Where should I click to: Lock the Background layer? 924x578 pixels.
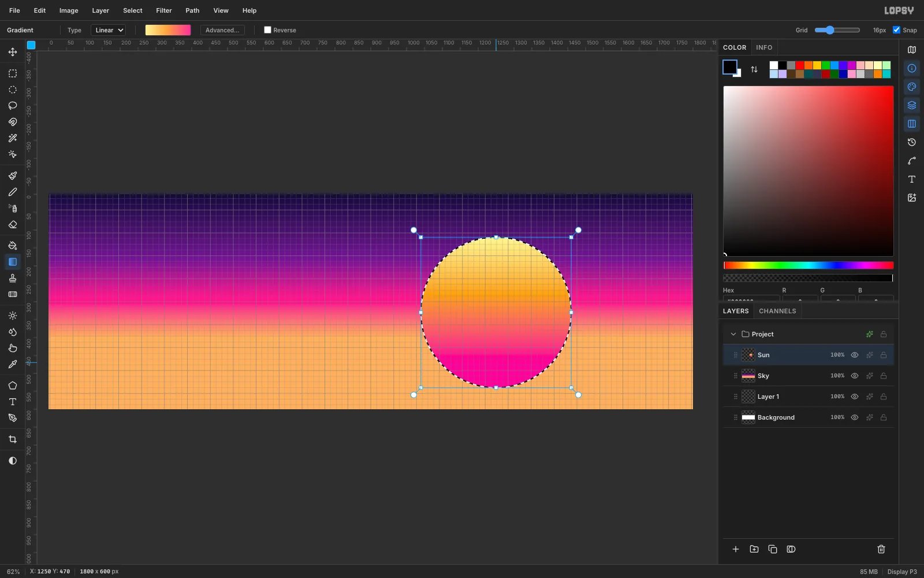pos(884,417)
